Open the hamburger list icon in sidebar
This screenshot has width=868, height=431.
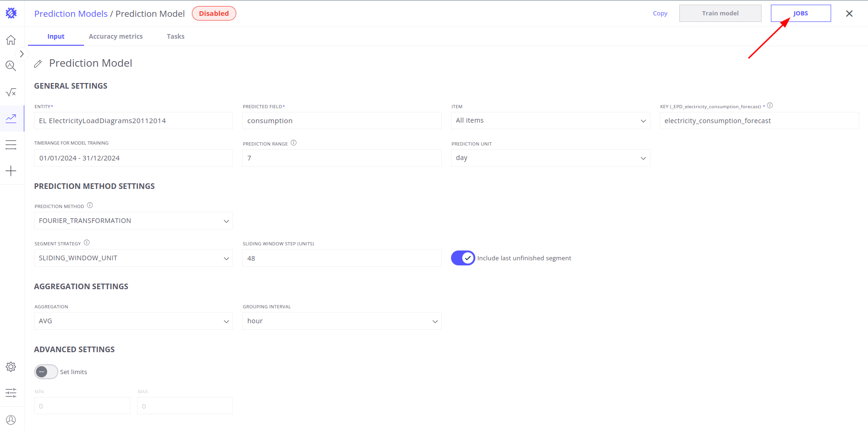coord(11,145)
